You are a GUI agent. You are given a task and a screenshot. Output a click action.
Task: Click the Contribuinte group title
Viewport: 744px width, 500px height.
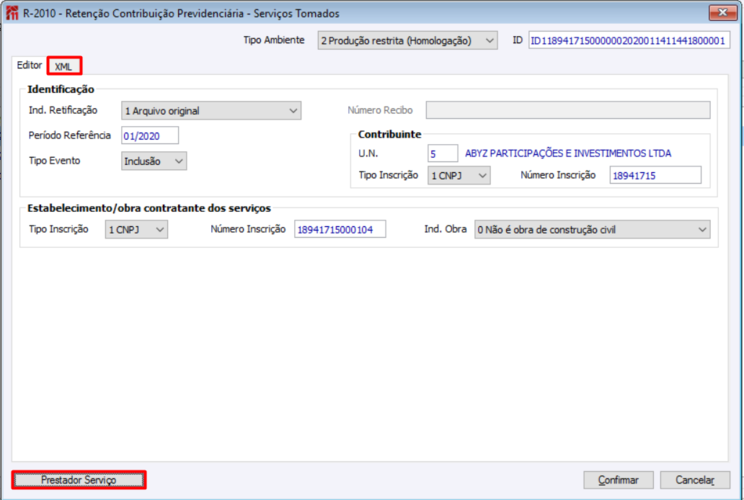click(x=390, y=134)
